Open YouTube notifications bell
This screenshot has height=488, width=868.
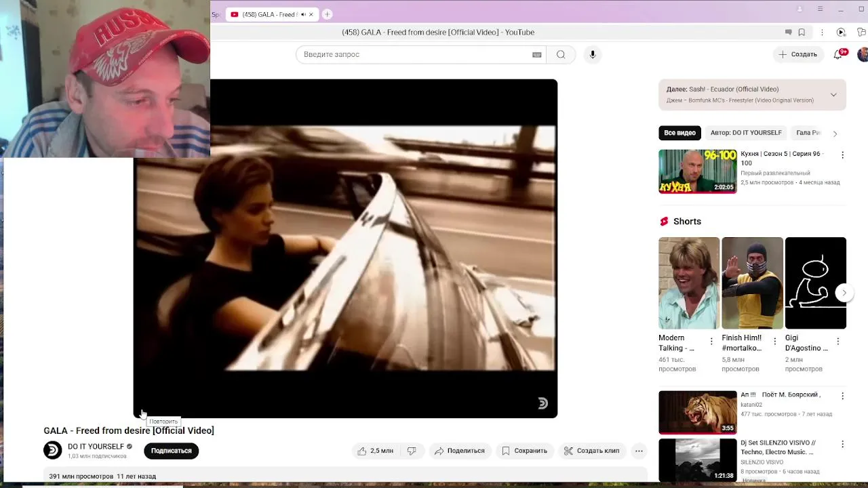(x=838, y=54)
